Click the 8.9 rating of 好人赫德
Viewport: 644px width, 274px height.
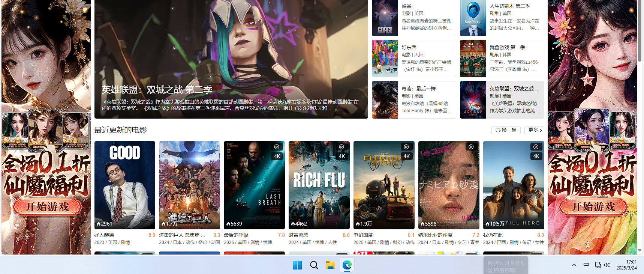pyautogui.click(x=152, y=235)
